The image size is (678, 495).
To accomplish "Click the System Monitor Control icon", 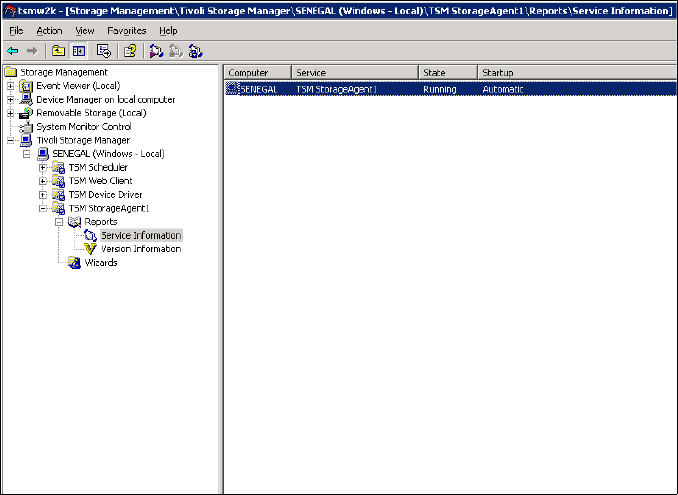I will (x=26, y=127).
